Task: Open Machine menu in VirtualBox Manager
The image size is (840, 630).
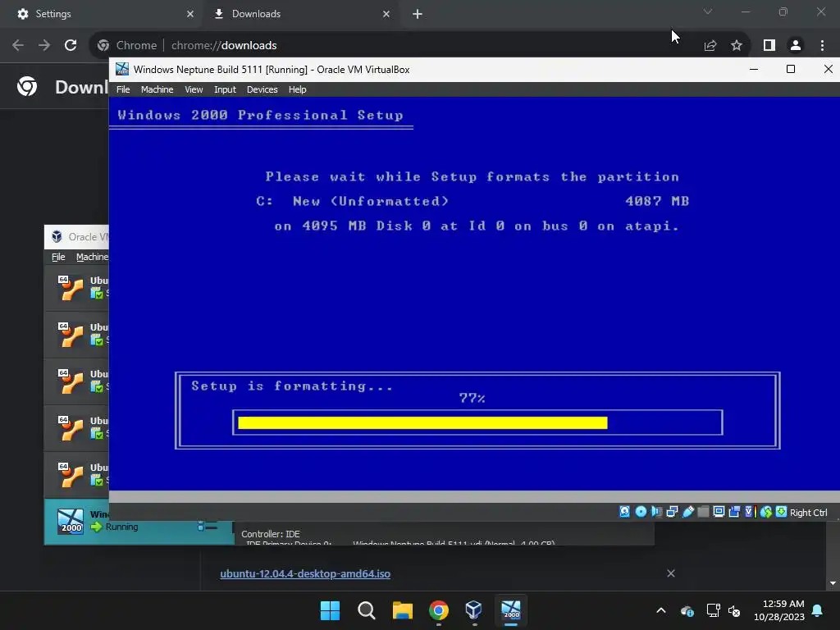Action: click(92, 257)
